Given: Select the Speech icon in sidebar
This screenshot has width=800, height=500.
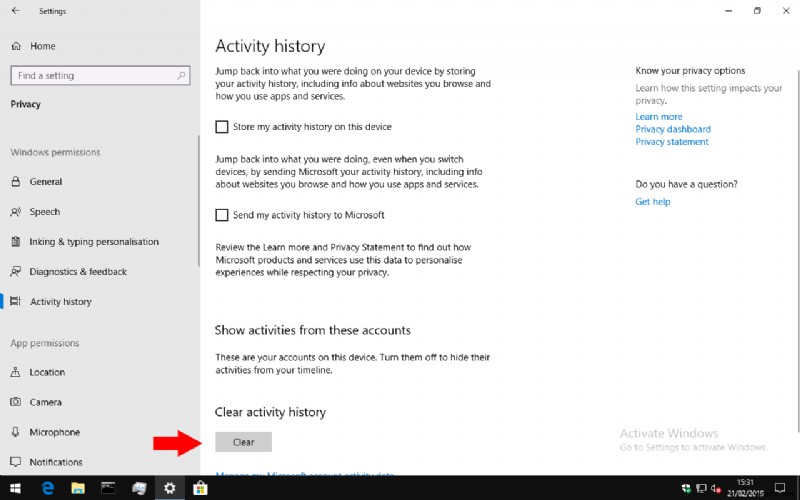Looking at the screenshot, I should point(16,212).
